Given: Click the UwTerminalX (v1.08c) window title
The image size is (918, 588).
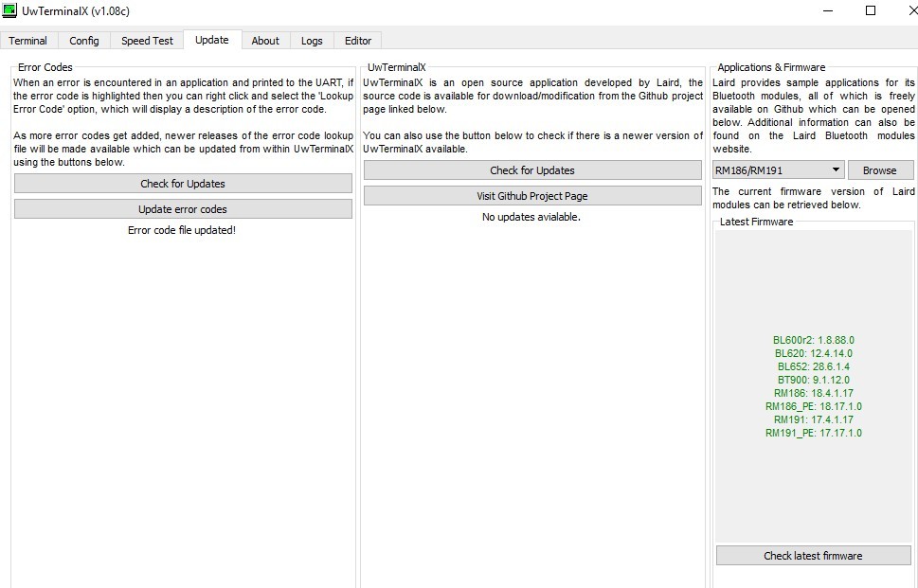Looking at the screenshot, I should pyautogui.click(x=76, y=10).
